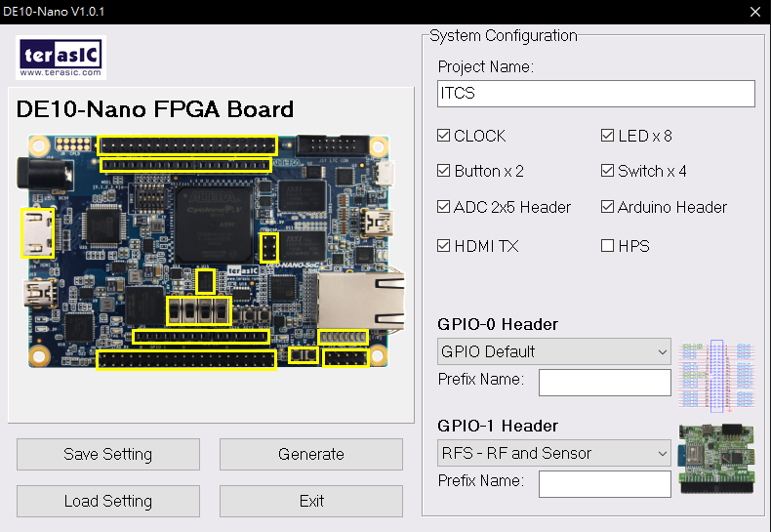Click the RFS daughter card thumbnail
The width and height of the screenshot is (771, 532).
(x=716, y=459)
